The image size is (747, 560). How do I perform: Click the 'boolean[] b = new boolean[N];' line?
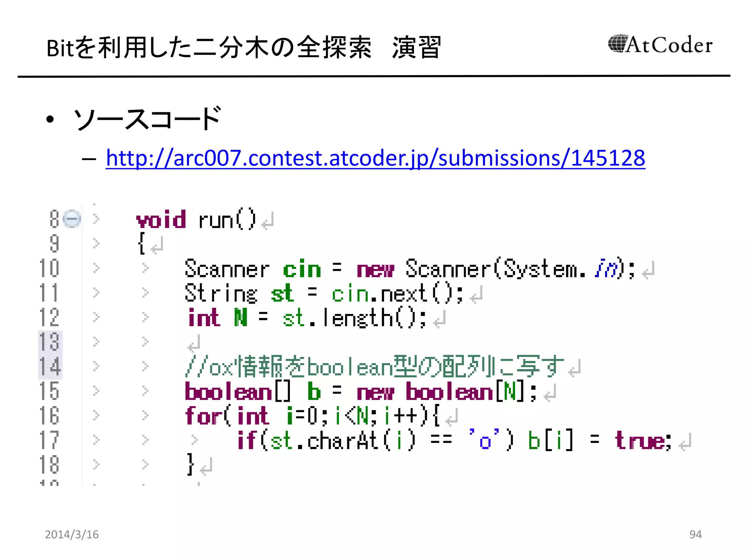pos(361,392)
